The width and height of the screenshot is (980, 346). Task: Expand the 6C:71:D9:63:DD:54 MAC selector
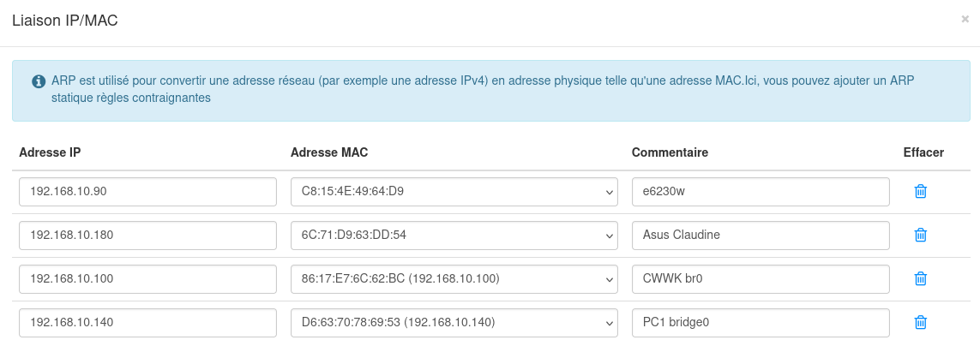coord(454,236)
